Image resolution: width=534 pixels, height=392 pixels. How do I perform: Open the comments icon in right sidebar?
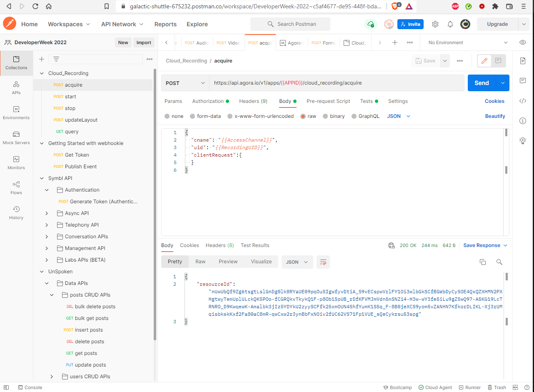[523, 81]
